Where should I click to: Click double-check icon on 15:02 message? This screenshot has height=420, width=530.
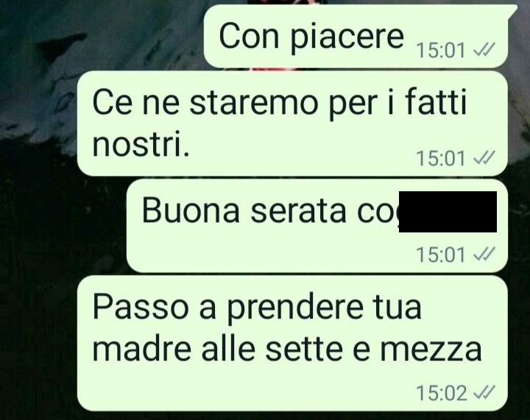[x=484, y=393]
